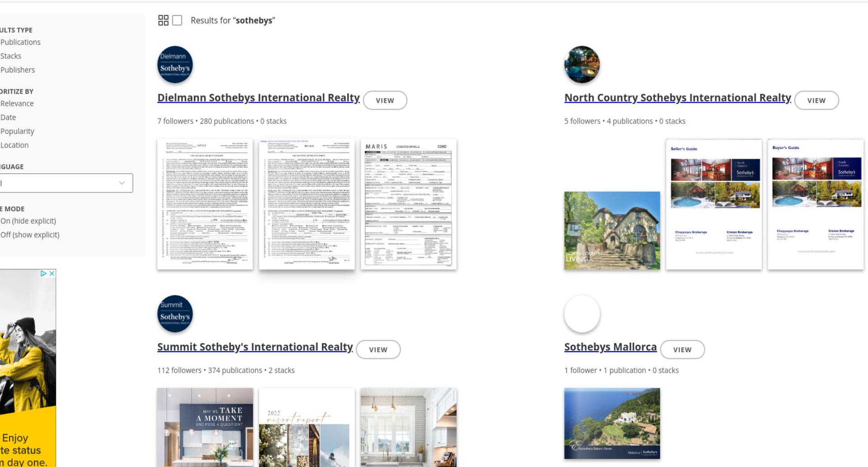
Task: Open 2022 resort report thumbnail
Action: click(x=307, y=427)
